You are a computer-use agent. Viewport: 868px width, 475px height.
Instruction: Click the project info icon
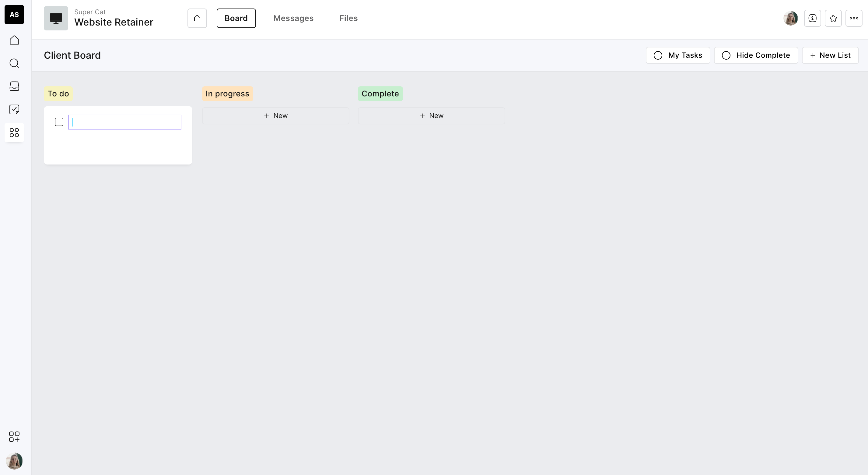(x=812, y=18)
